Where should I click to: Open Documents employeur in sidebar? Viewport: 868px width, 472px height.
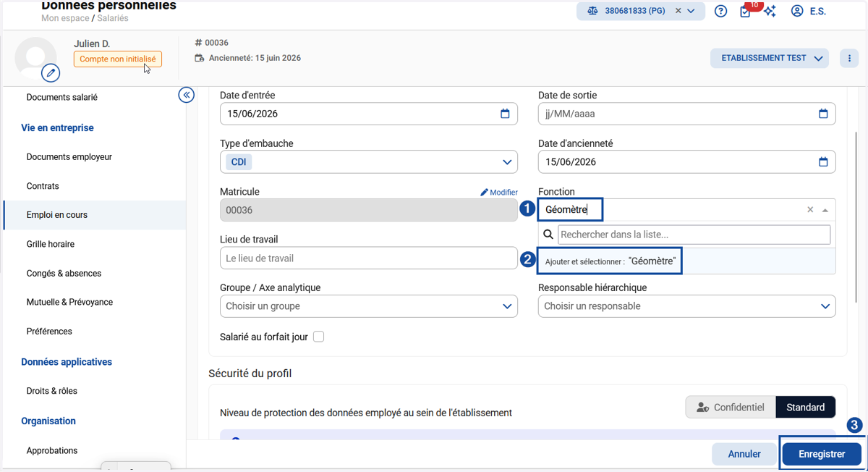click(69, 156)
